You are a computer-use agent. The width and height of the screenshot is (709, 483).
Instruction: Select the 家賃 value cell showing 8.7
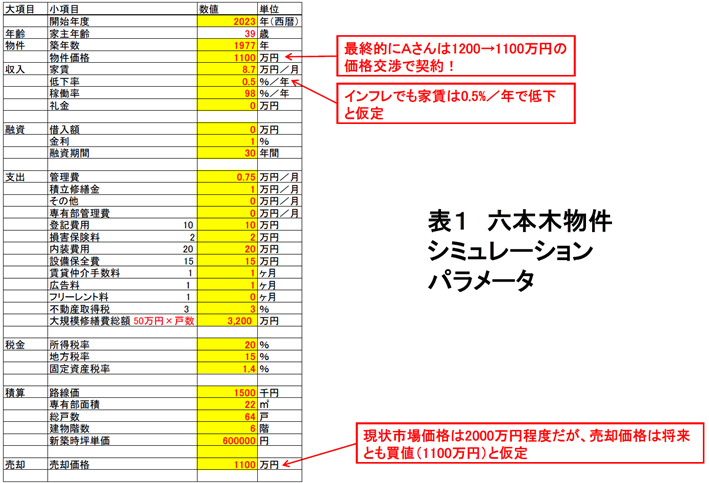[x=228, y=71]
